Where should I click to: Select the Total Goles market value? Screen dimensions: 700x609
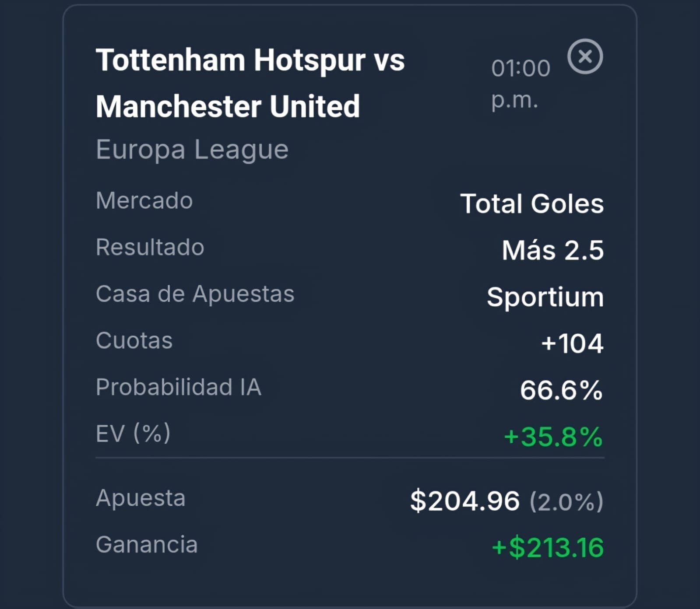click(532, 204)
